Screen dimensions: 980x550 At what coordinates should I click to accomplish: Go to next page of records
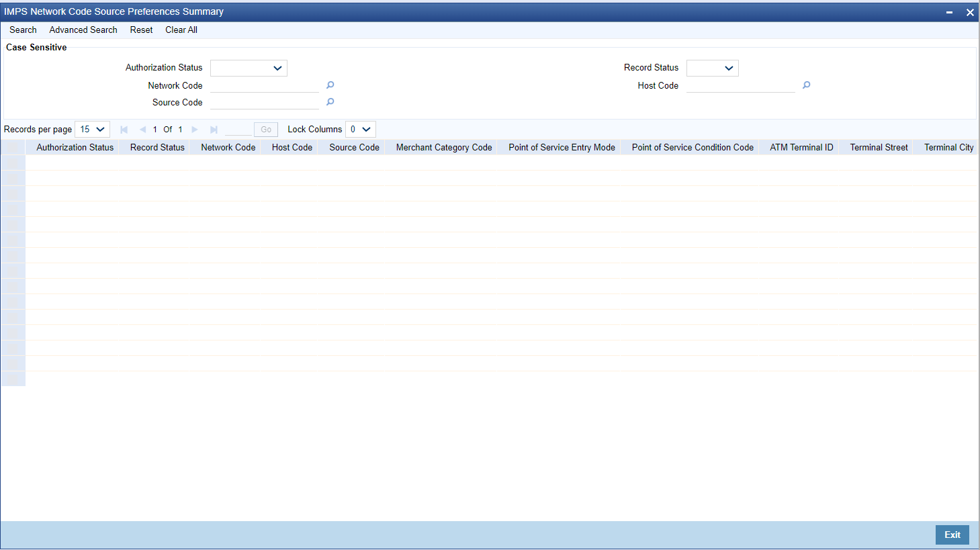pyautogui.click(x=195, y=130)
